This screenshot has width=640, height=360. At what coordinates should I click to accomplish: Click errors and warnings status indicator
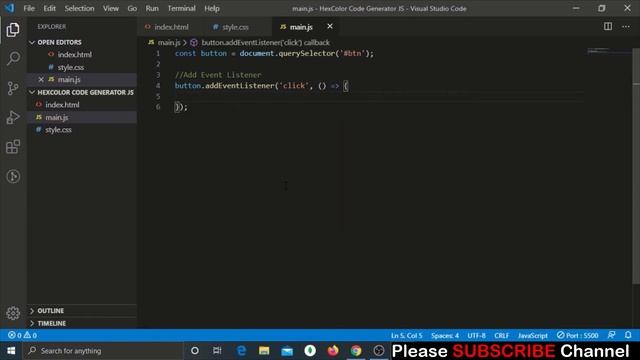22,336
